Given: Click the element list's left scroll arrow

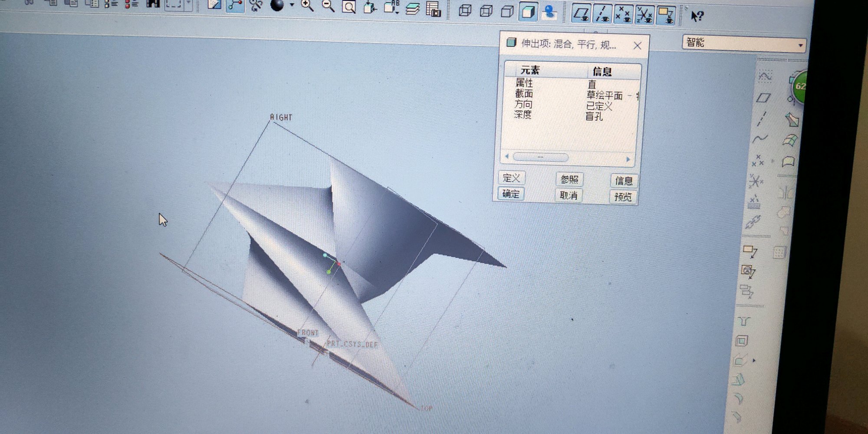Looking at the screenshot, I should pos(507,156).
